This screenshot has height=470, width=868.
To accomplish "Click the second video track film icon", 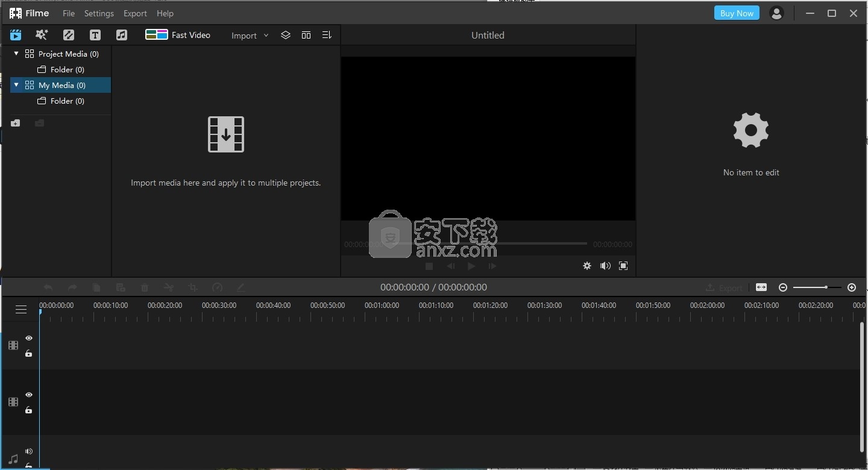I will click(x=13, y=402).
